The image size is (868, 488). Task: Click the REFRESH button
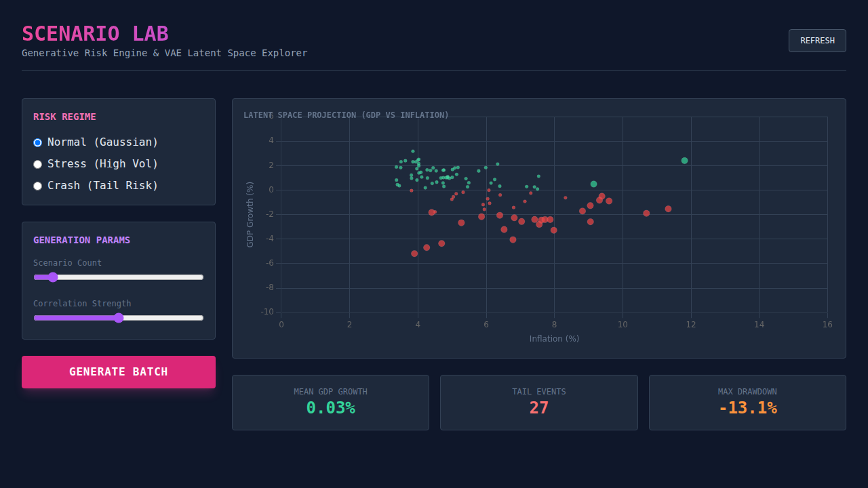pyautogui.click(x=817, y=41)
